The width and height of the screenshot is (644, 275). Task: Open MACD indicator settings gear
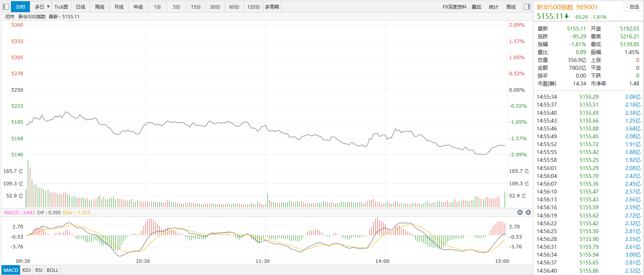coord(528,212)
